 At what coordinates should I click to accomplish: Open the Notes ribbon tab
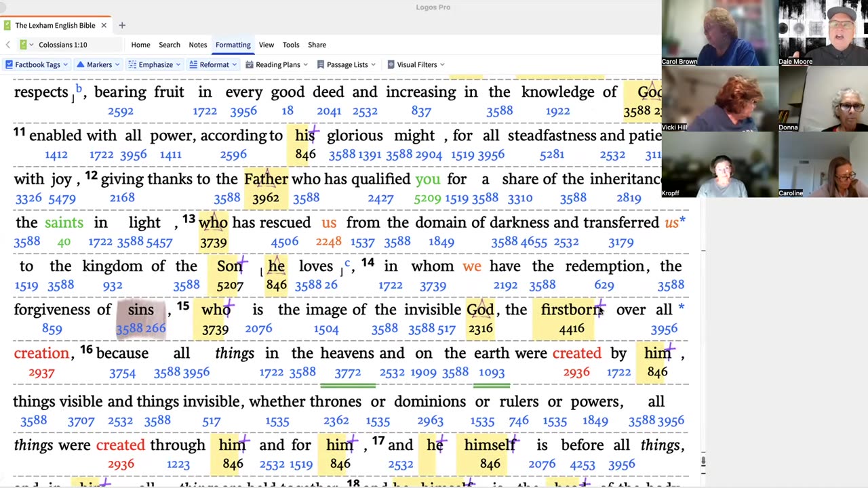[198, 45]
